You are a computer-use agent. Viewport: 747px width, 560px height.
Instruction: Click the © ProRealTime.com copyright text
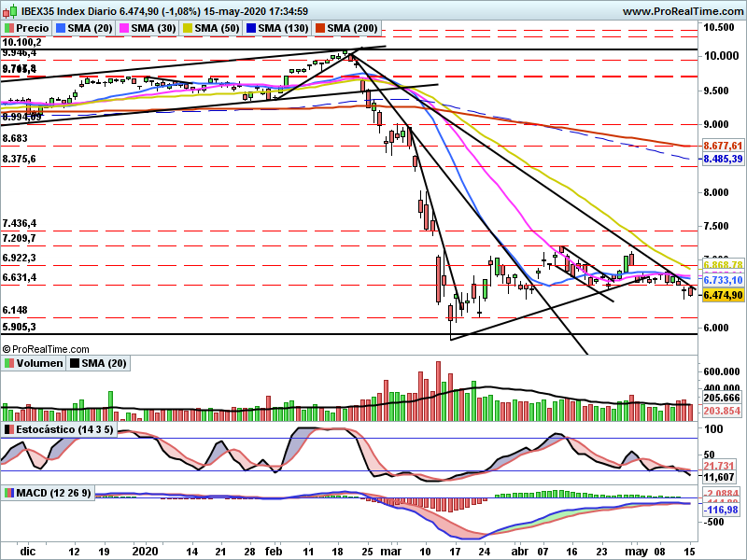coord(46,349)
